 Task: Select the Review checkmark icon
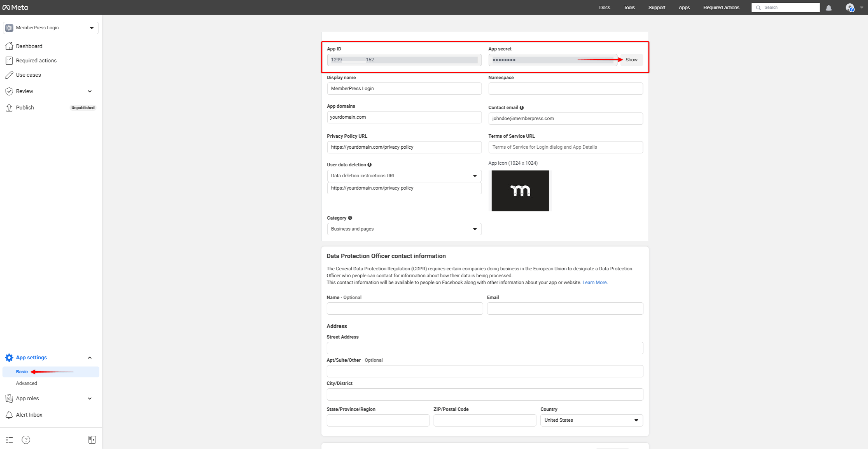10,91
